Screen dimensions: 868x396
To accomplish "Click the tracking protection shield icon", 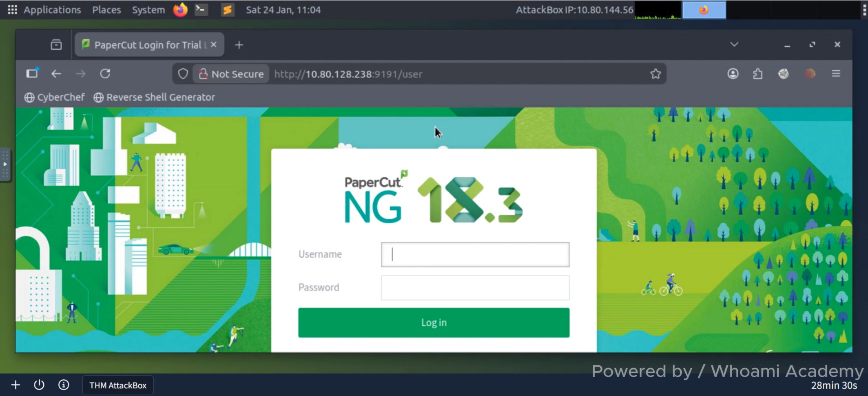I will click(183, 74).
